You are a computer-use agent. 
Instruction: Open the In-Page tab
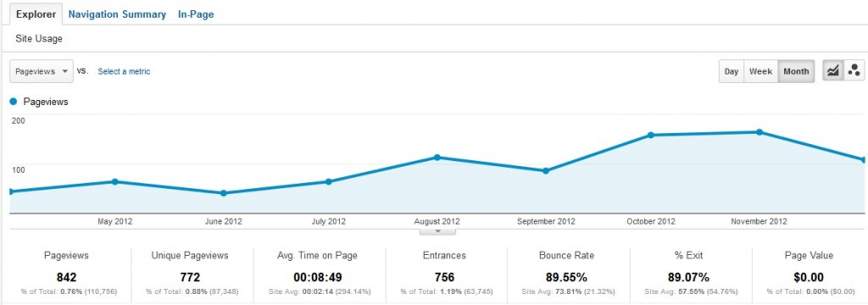[196, 14]
